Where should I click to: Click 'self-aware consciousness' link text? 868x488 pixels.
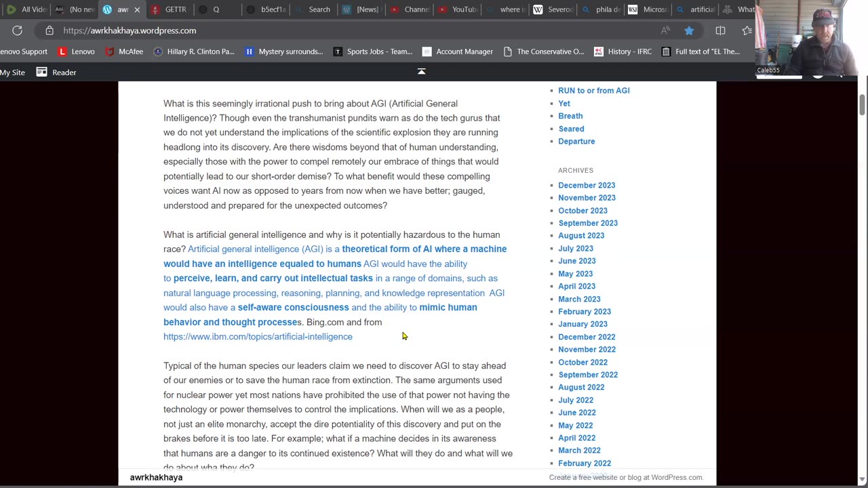pos(293,307)
